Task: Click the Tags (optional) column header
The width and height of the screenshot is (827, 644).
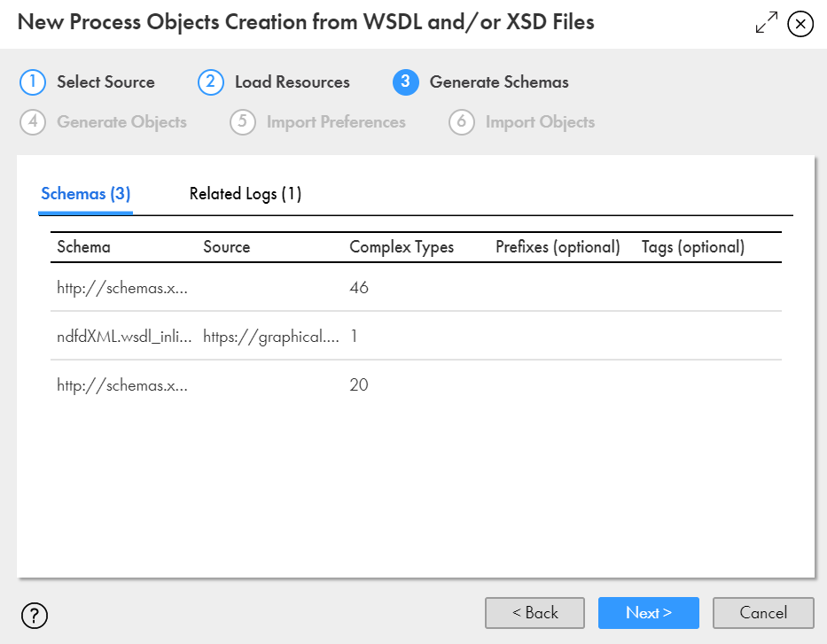Action: [x=693, y=246]
